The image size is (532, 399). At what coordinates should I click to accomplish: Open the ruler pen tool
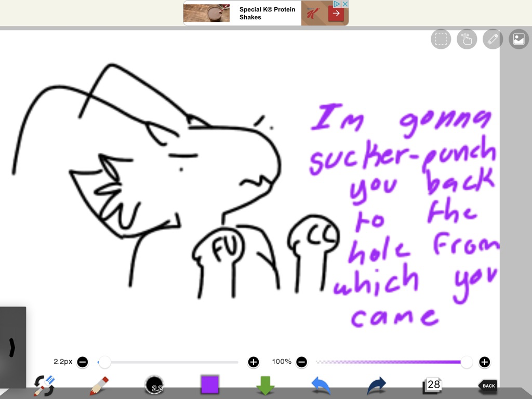point(493,39)
